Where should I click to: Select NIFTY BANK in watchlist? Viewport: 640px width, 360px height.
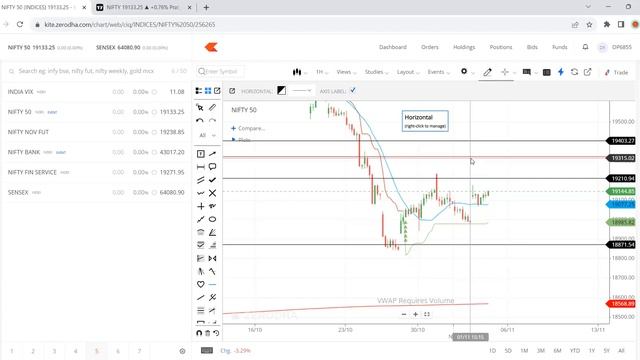point(96,152)
